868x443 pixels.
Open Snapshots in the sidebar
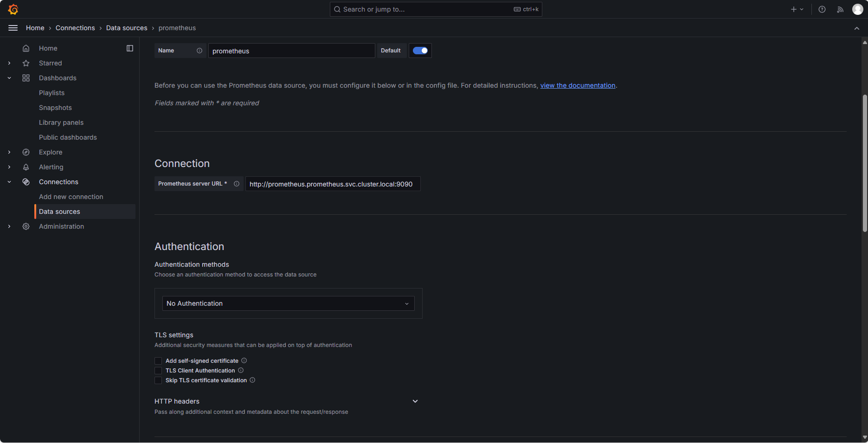(55, 108)
